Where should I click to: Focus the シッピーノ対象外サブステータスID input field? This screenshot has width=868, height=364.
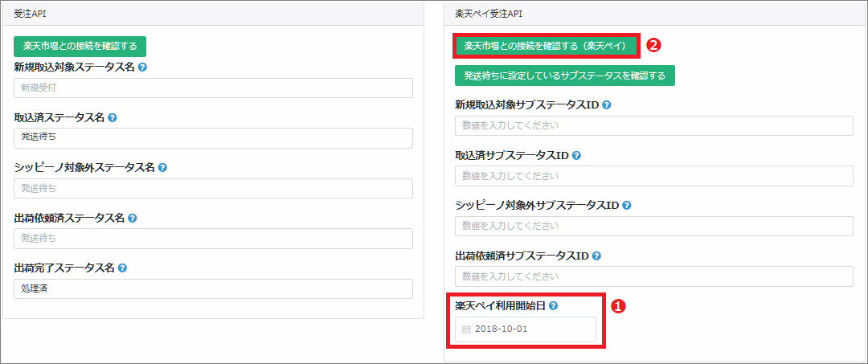coord(653,226)
